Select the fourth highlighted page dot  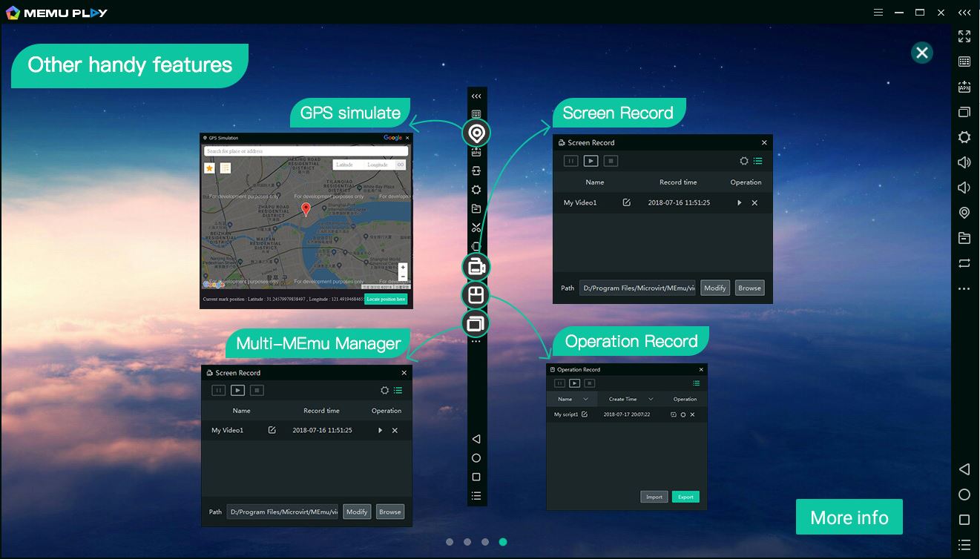point(503,542)
